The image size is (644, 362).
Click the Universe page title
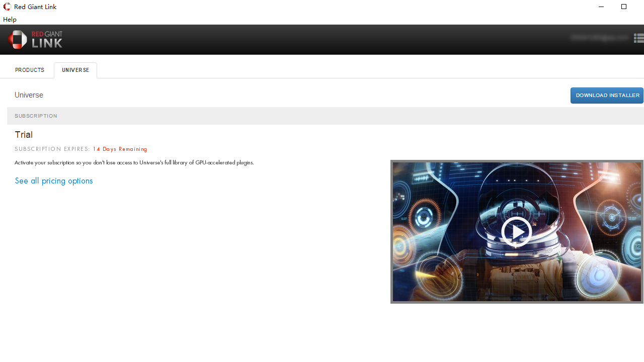(29, 95)
